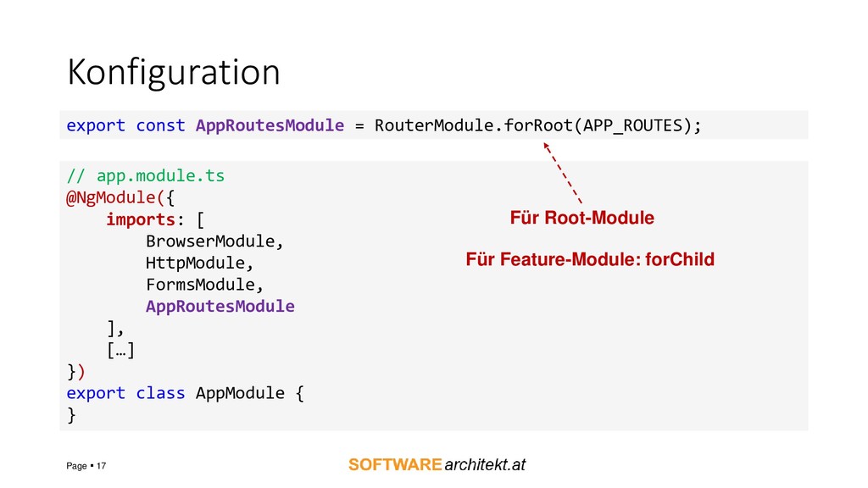Image resolution: width=868 pixels, height=488 pixels.
Task: Click the 'SOFTWAREarchitekt.at' footer logo
Action: tap(437, 465)
